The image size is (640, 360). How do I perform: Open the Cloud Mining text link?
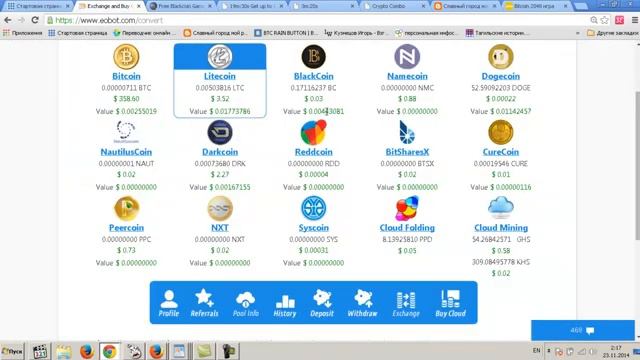tap(500, 228)
